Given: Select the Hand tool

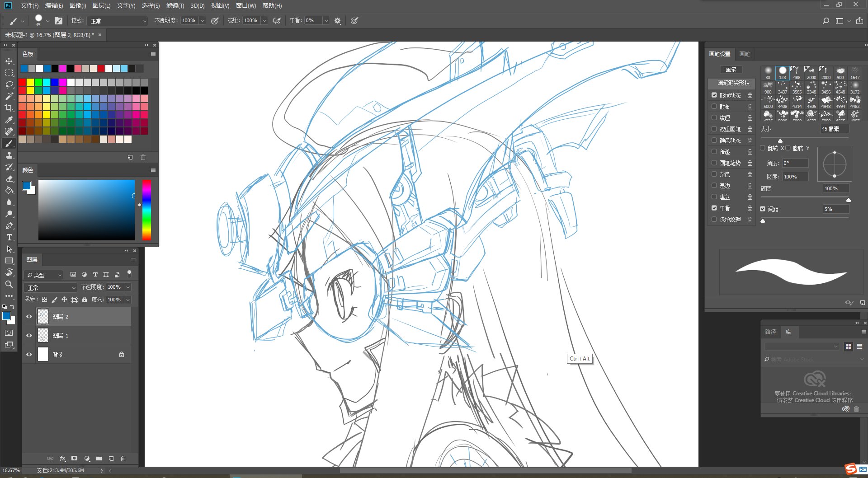Looking at the screenshot, I should [x=9, y=272].
